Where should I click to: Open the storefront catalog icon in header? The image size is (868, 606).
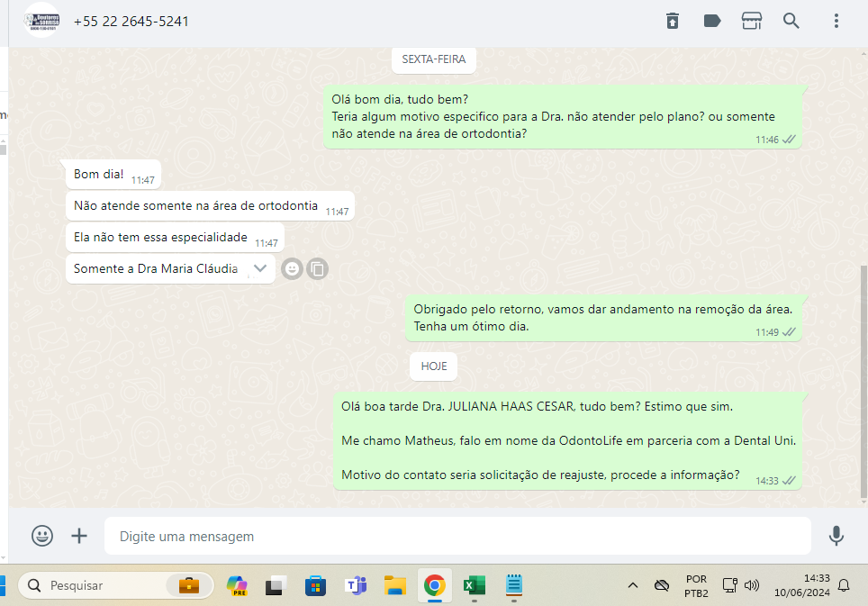click(752, 21)
